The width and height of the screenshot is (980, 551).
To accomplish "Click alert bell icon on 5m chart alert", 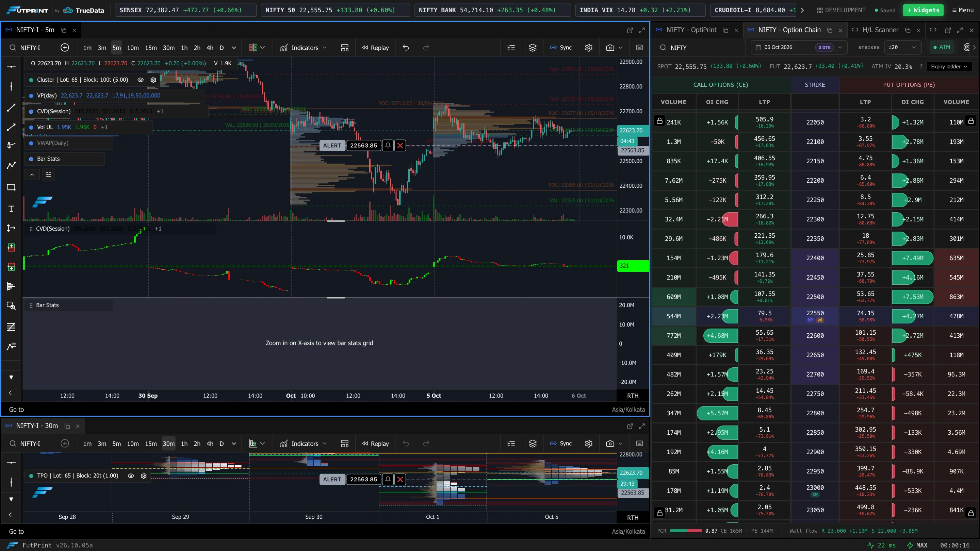I will [x=388, y=145].
